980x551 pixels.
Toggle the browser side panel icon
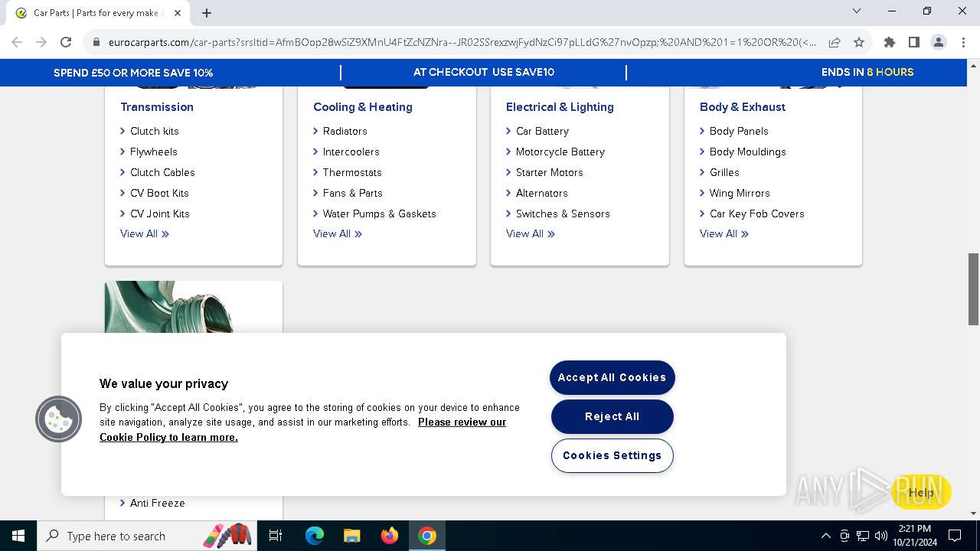coord(913,42)
